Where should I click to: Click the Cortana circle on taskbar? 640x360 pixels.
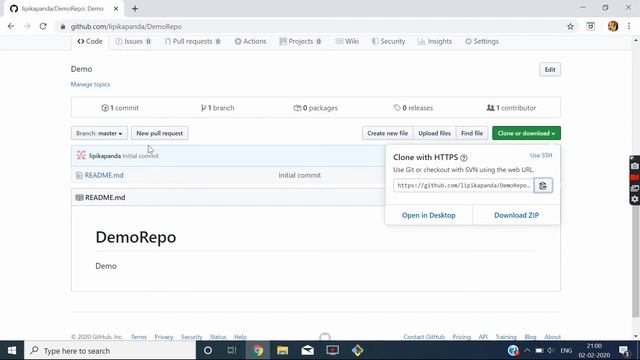click(x=208, y=350)
